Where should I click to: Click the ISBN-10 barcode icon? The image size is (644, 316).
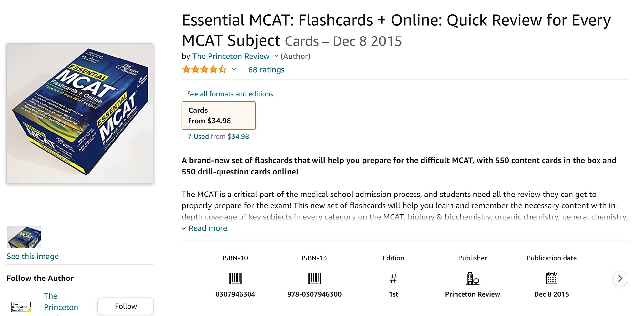235,278
